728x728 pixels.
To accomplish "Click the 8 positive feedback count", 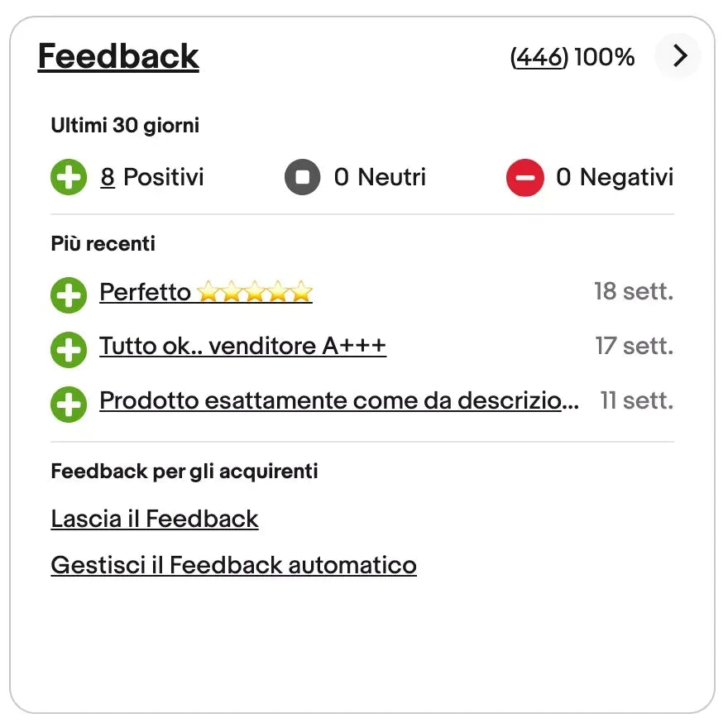I will click(x=108, y=177).
